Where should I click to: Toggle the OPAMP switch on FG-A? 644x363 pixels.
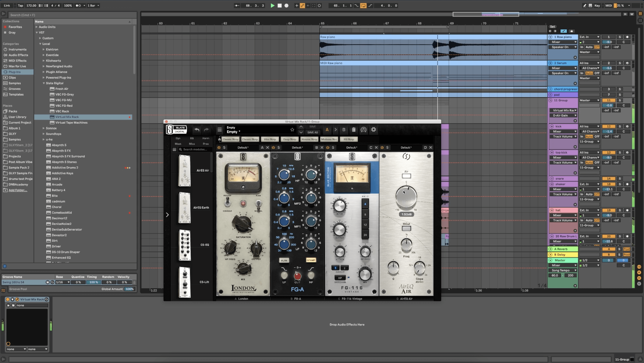pos(311,260)
